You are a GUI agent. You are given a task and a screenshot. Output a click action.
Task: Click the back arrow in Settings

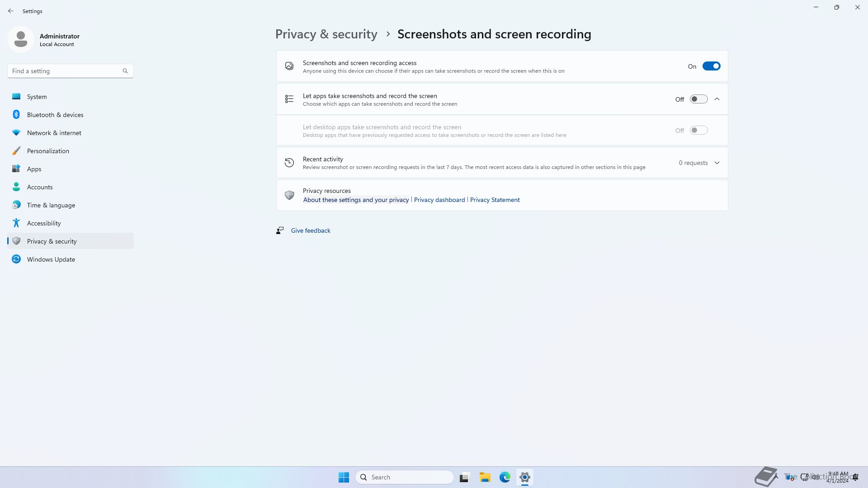(x=11, y=11)
